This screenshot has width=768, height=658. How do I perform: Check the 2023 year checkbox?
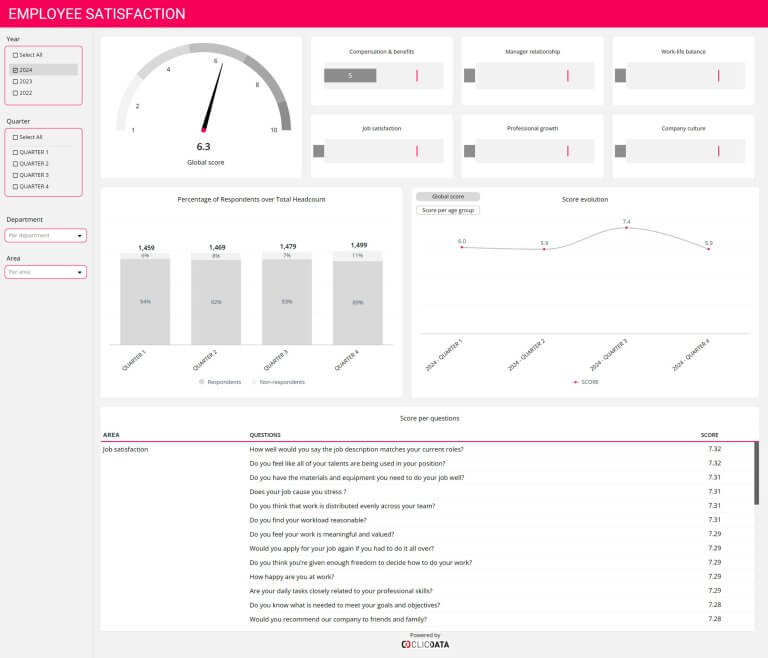[x=15, y=82]
